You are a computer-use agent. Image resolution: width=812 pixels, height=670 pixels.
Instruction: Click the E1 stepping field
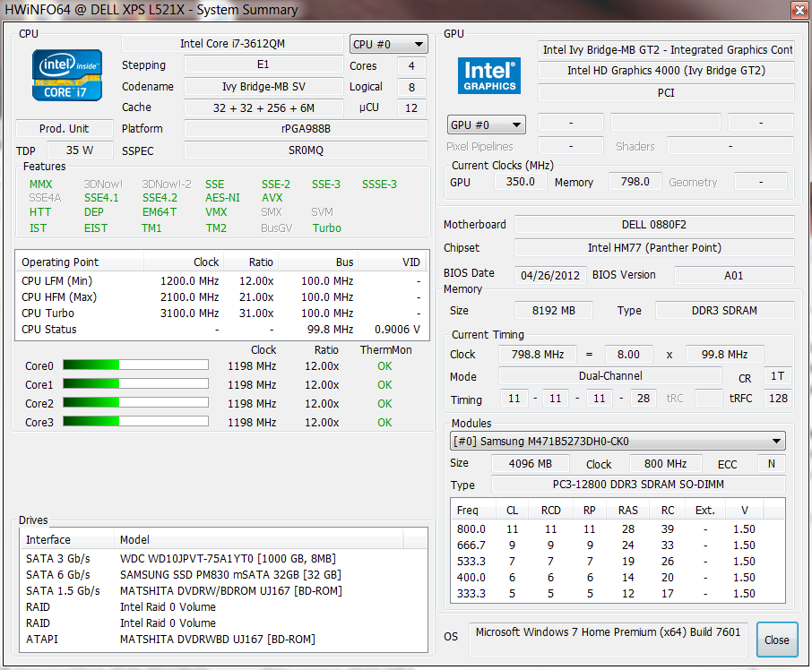263,64
